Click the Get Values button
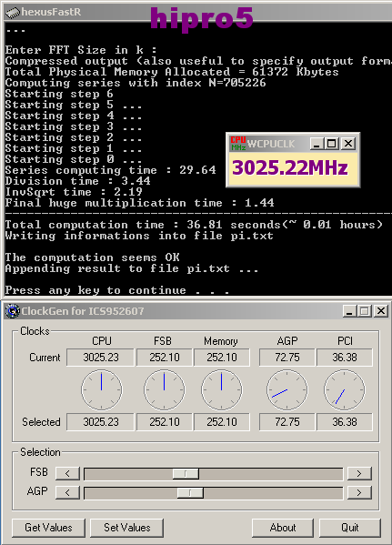Screen dimensions: 392x545 tap(48, 528)
